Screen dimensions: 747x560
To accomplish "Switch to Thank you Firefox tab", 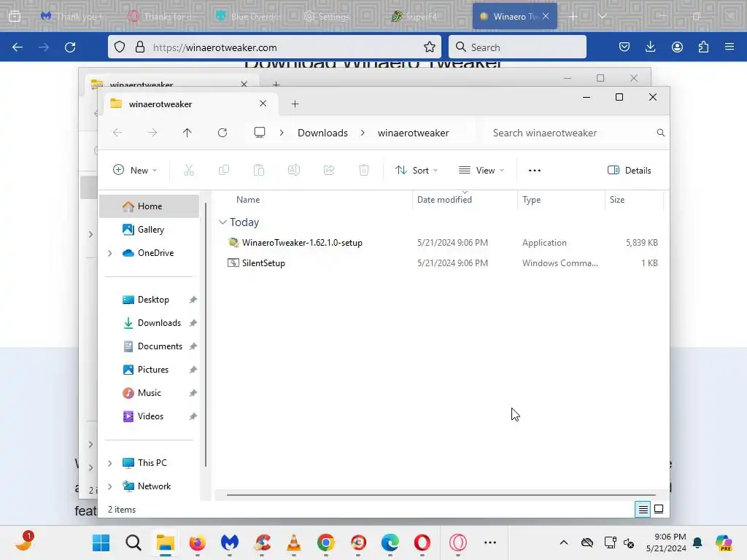I will pyautogui.click(x=72, y=17).
